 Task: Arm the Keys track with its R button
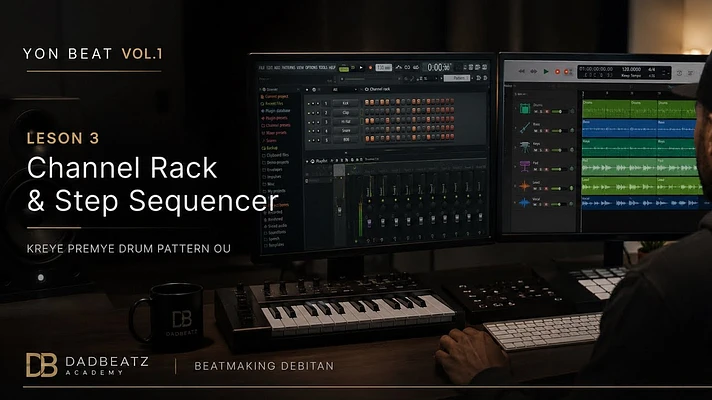(546, 150)
